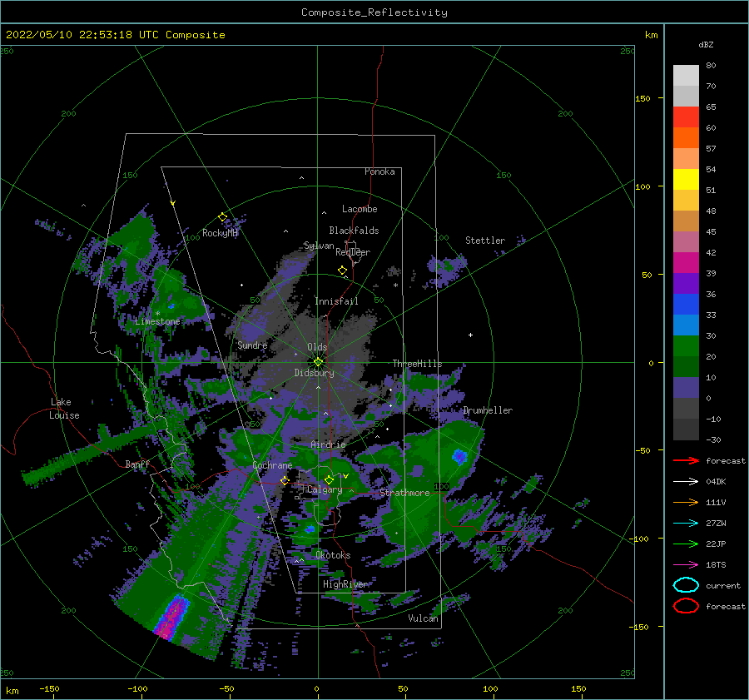This screenshot has height=700, width=749.
Task: Click the red 65 dBZ colour swatch
Action: click(686, 117)
